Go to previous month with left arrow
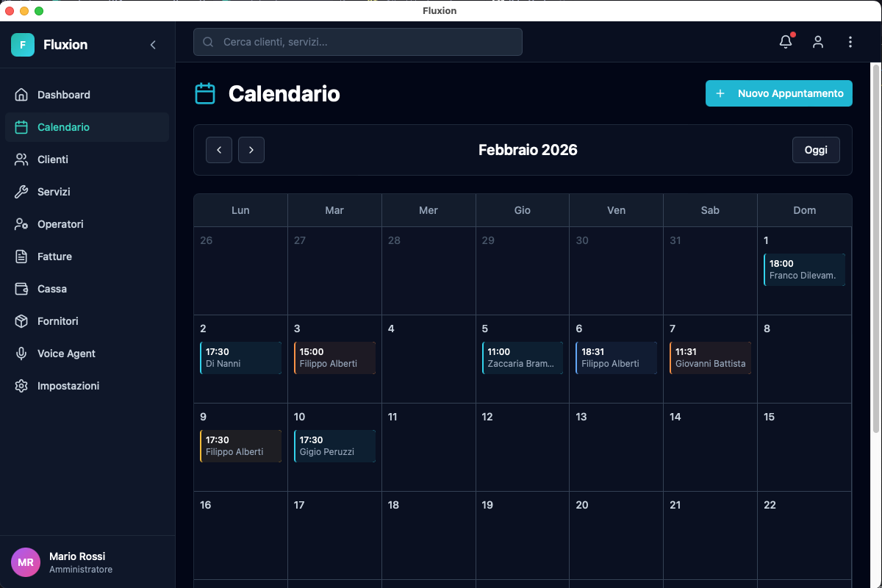This screenshot has height=588, width=882. tap(218, 149)
